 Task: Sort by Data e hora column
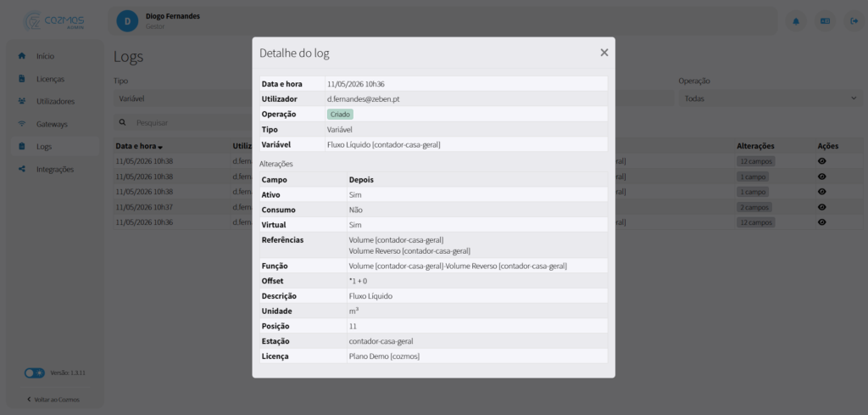pyautogui.click(x=139, y=146)
